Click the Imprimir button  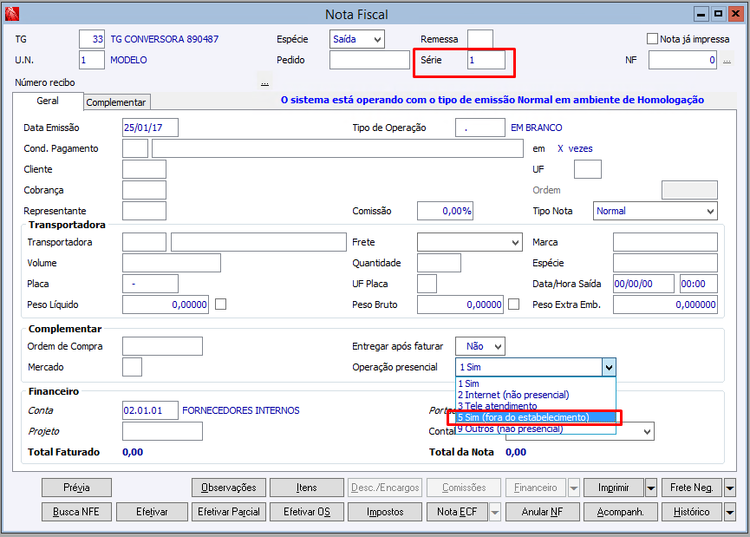(614, 488)
